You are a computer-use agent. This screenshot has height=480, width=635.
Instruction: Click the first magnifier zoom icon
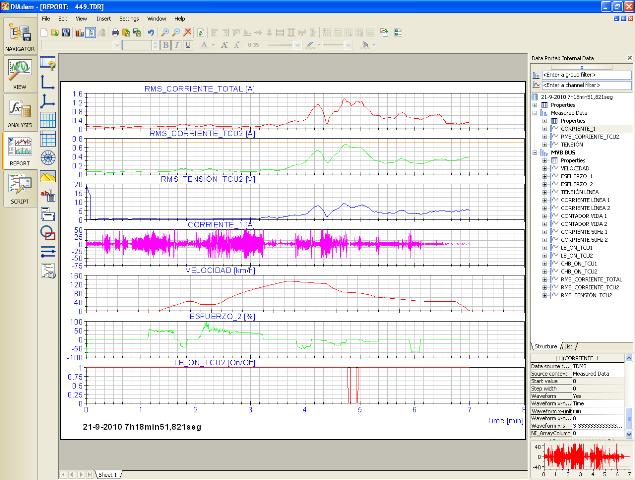click(x=165, y=33)
